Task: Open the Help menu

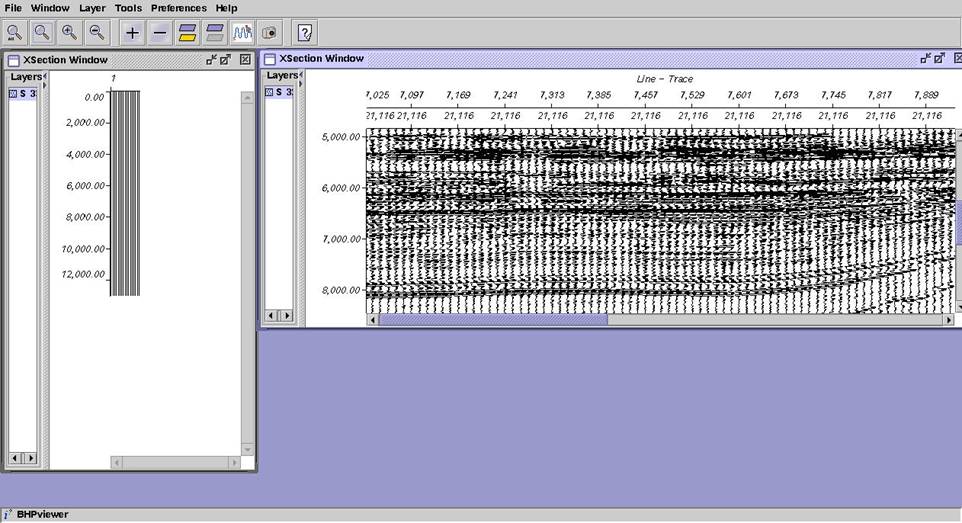Action: (226, 8)
